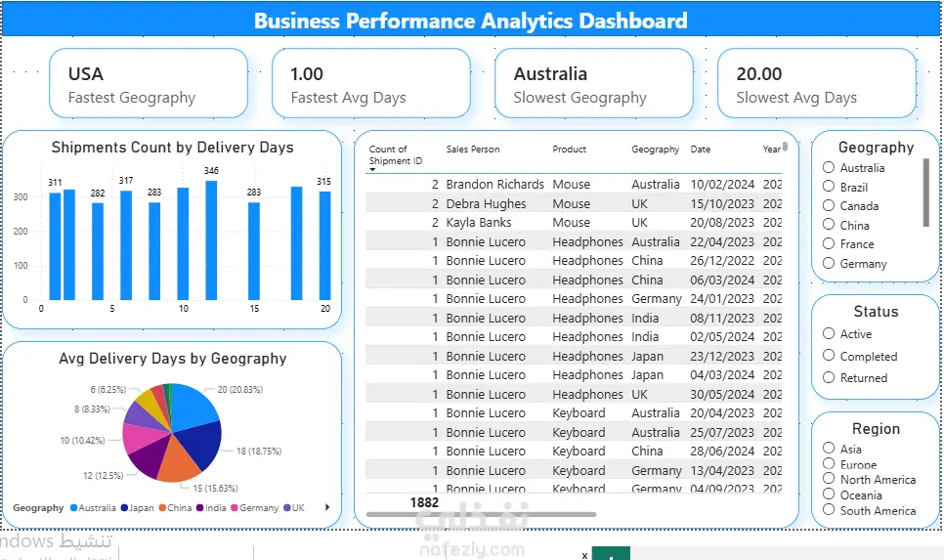The height and width of the screenshot is (560, 944).
Task: Click the Date column header
Action: click(700, 150)
